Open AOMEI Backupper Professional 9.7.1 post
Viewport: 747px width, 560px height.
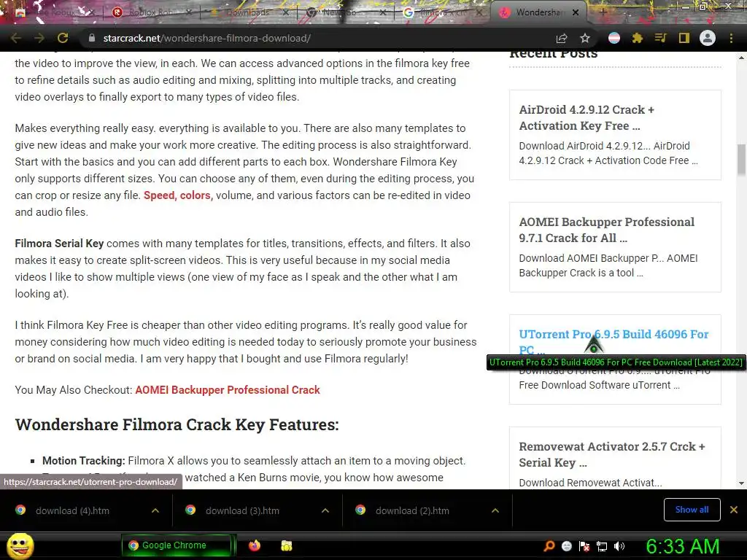click(606, 230)
